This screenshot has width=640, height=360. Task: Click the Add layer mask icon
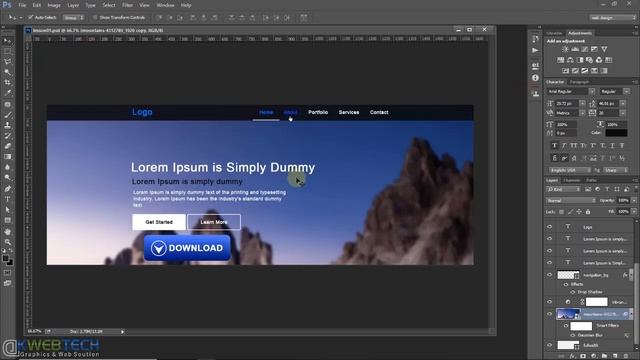583,356
